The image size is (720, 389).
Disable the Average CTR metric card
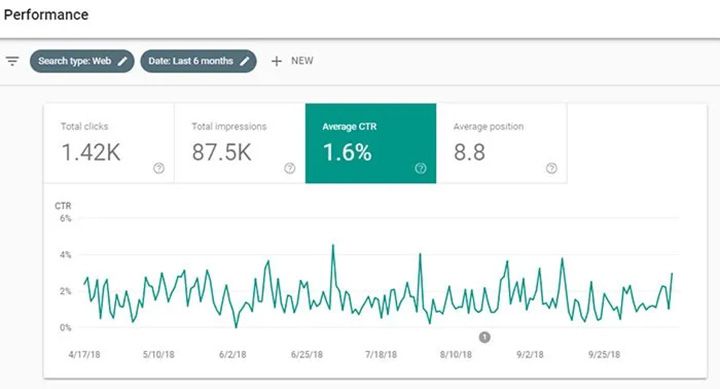tap(371, 143)
